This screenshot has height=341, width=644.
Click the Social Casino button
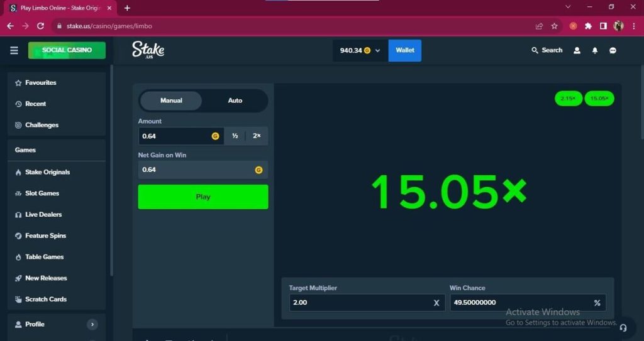coord(67,50)
